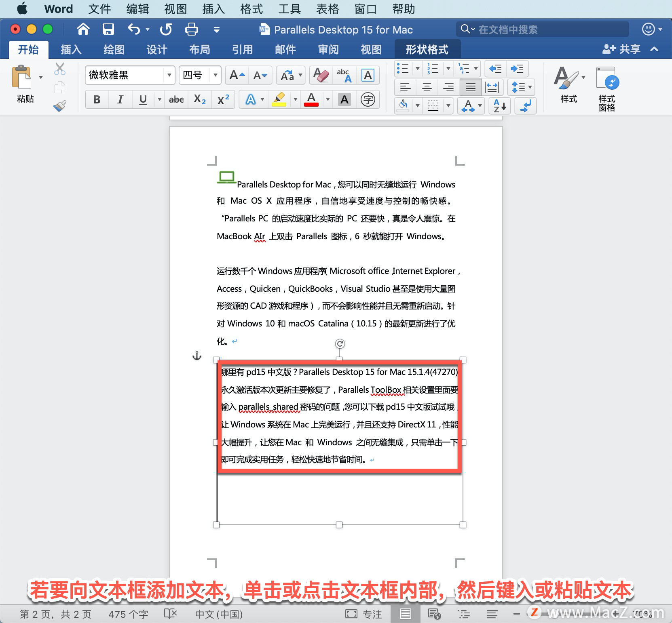
Task: Expand bullet list styles
Action: coord(417,69)
